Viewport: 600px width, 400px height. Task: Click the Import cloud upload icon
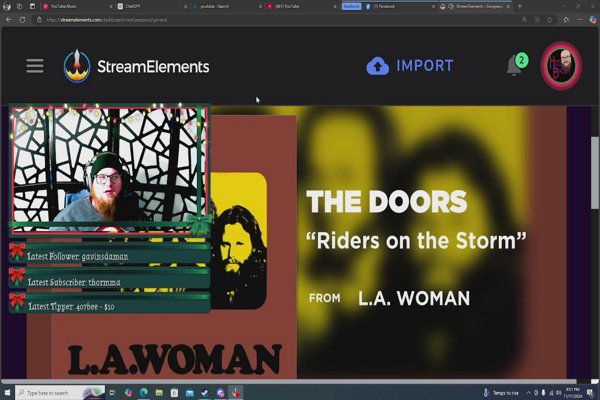point(378,66)
